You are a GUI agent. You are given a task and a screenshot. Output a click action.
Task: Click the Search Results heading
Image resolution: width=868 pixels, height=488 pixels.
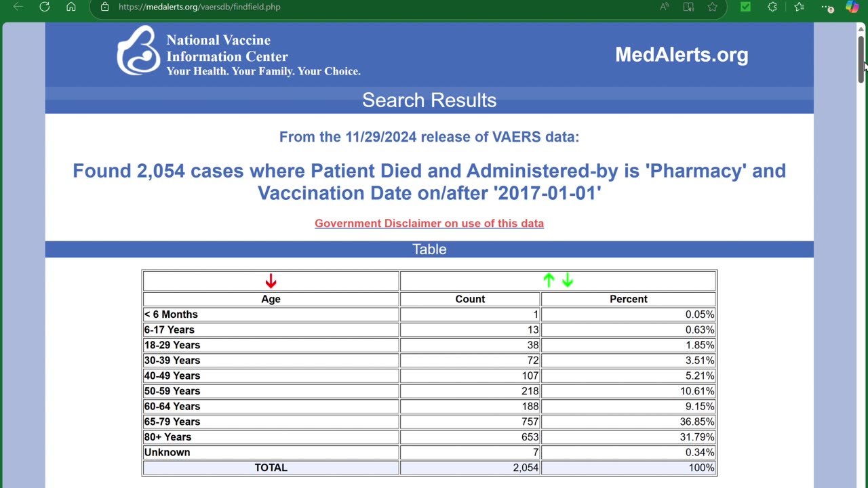(429, 100)
